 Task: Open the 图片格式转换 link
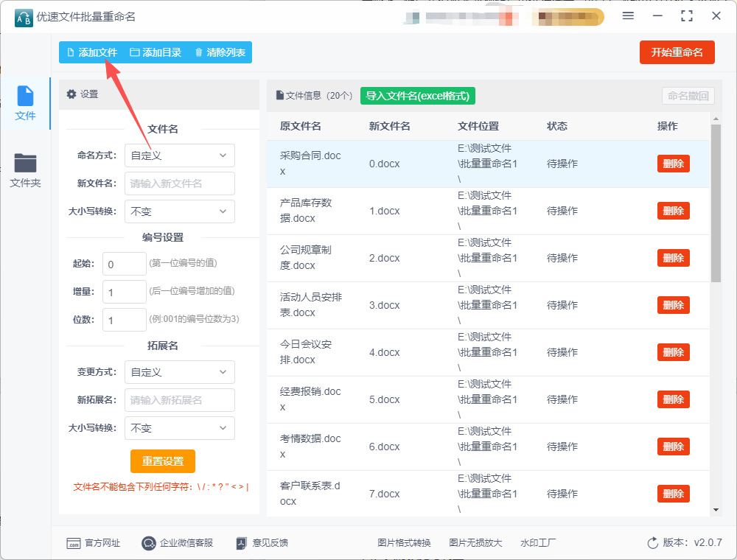click(x=404, y=543)
